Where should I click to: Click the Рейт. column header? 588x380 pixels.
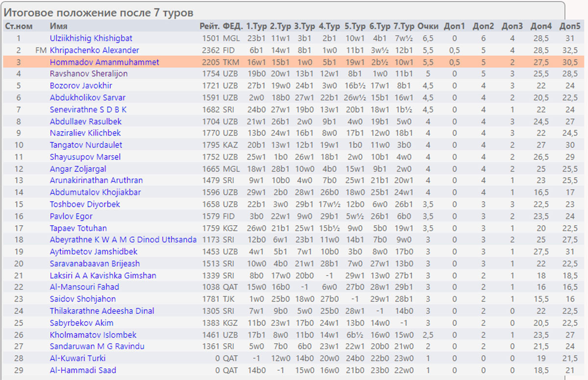click(x=209, y=26)
